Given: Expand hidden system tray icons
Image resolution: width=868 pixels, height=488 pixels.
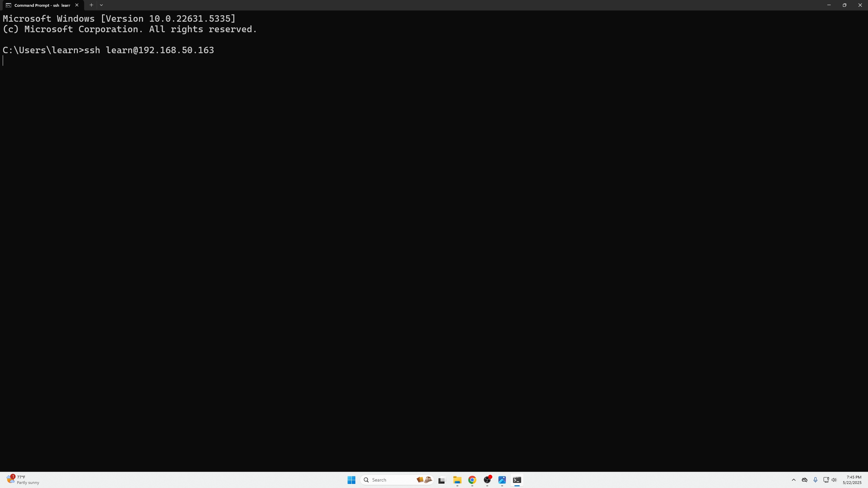Looking at the screenshot, I should pos(793,480).
